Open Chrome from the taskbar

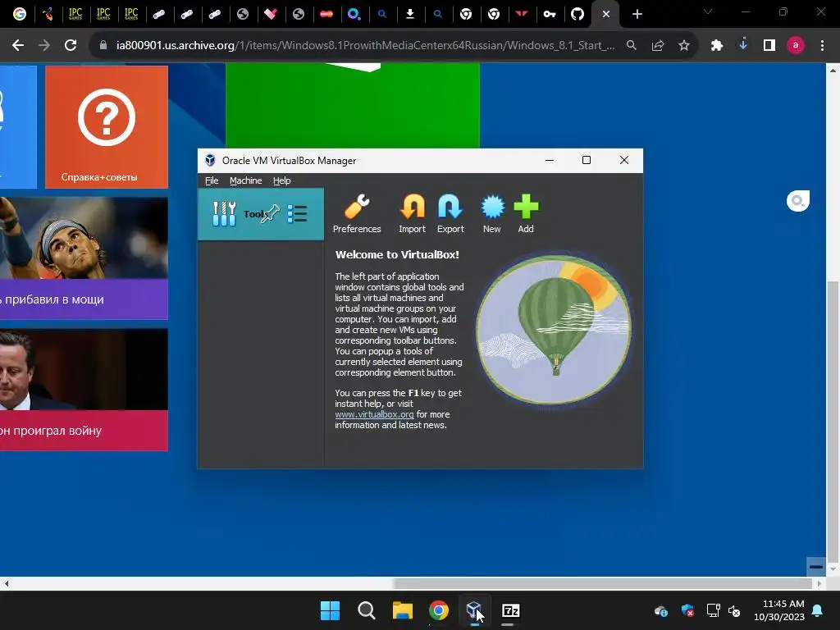pyautogui.click(x=439, y=610)
